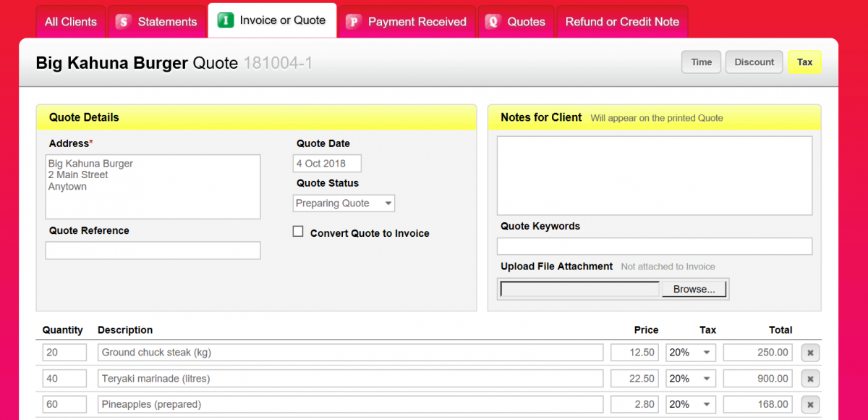Screen dimensions: 868x420
Task: Click the Quote Keywords input field
Action: click(x=654, y=246)
